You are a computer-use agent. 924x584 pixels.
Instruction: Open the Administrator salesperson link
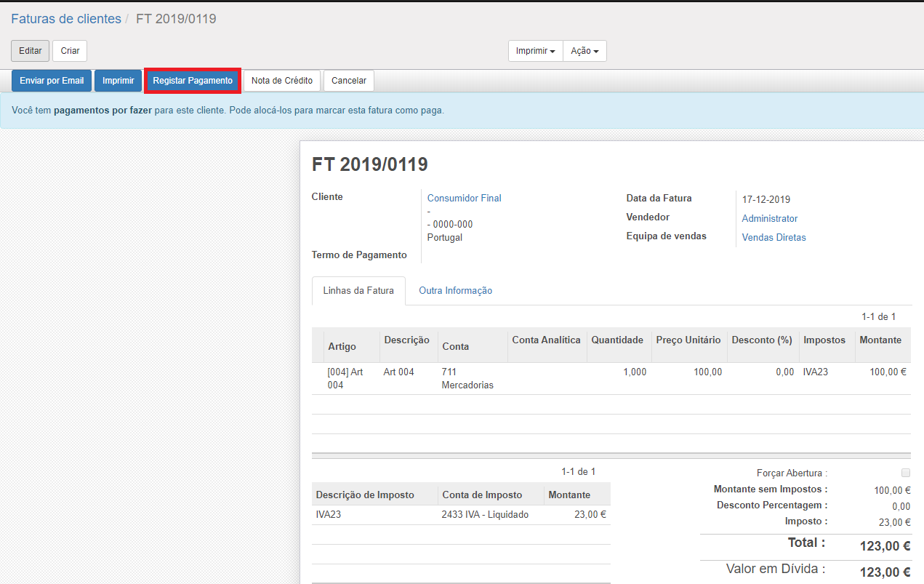click(769, 218)
